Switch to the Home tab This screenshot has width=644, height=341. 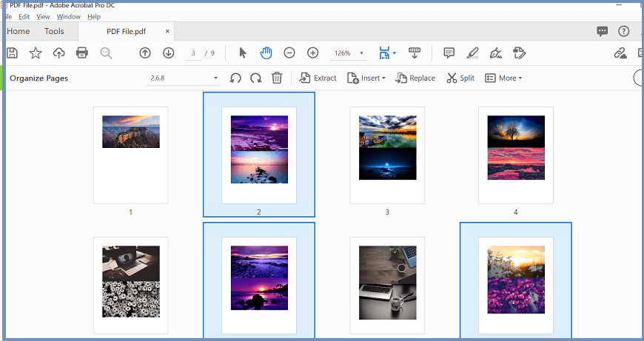[x=18, y=31]
